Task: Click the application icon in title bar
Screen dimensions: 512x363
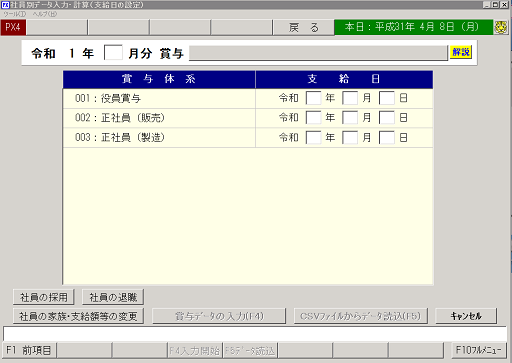Action: (x=5, y=5)
